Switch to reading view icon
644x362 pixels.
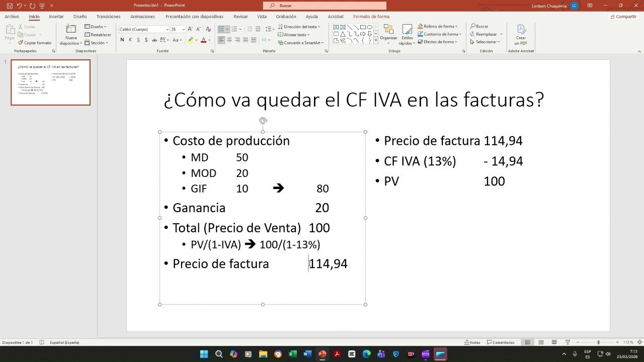click(x=554, y=342)
